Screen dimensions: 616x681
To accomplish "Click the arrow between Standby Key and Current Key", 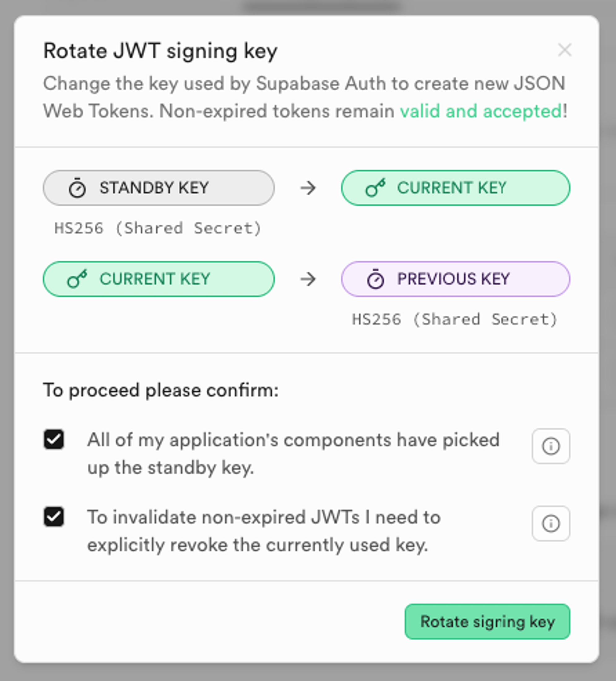I will 308,188.
